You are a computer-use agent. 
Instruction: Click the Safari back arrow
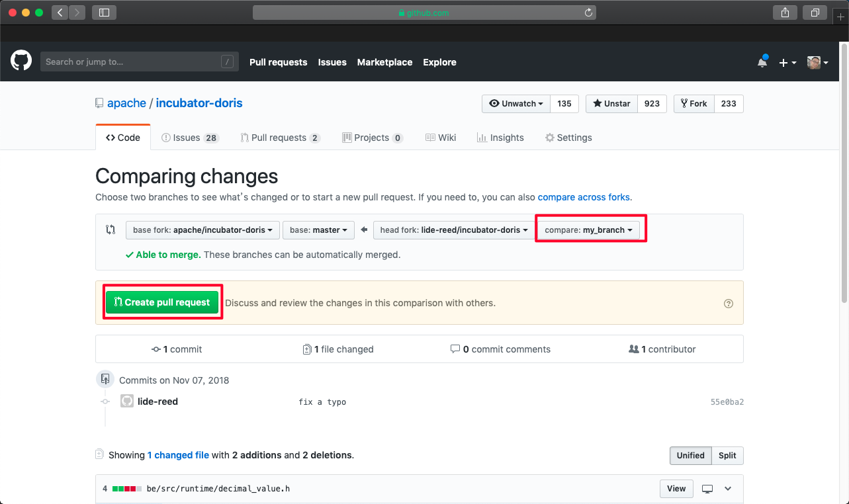[60, 12]
